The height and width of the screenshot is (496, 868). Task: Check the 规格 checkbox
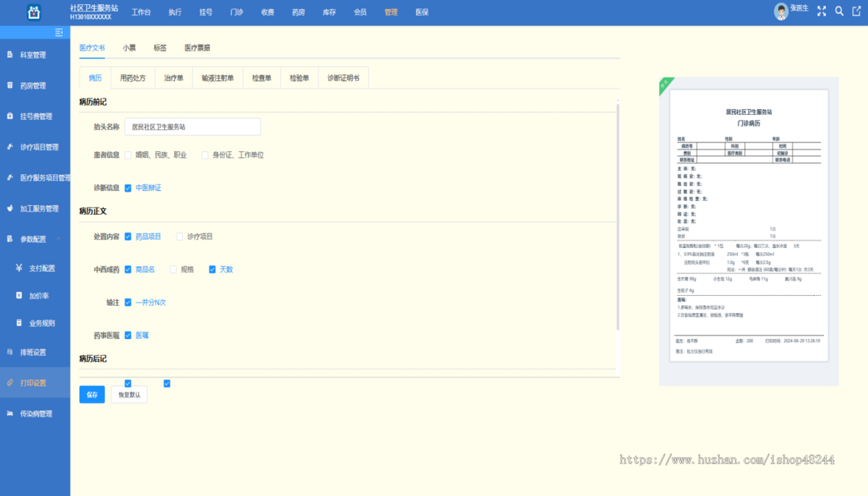[173, 270]
